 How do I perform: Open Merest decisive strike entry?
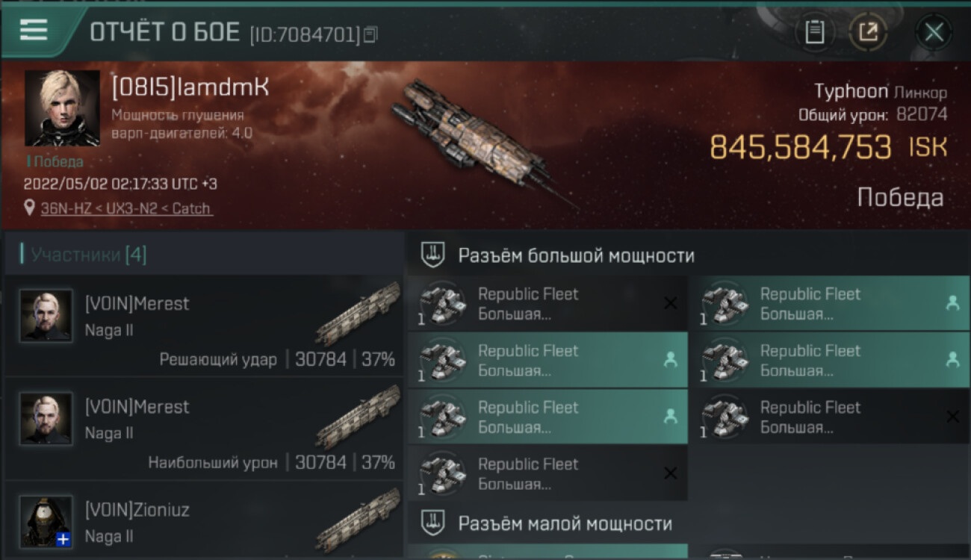click(204, 326)
